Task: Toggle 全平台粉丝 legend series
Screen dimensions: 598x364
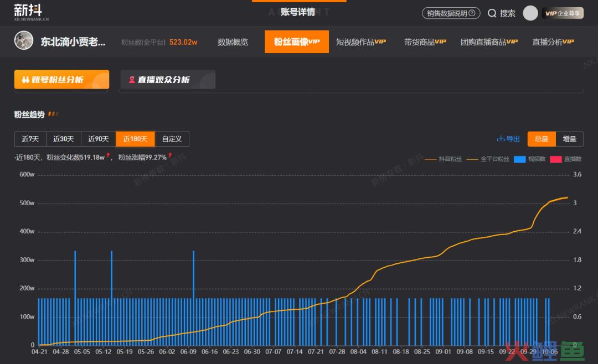Action: (488, 159)
